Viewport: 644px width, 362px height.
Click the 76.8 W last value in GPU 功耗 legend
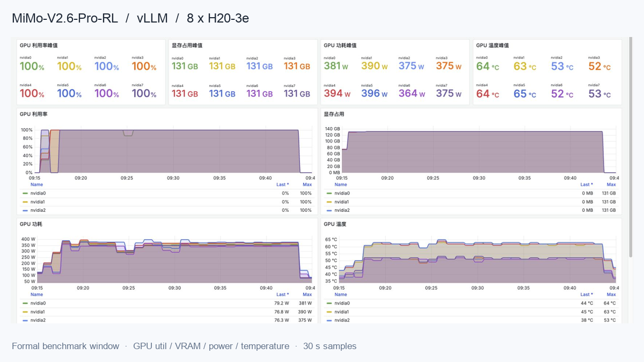pos(282,312)
